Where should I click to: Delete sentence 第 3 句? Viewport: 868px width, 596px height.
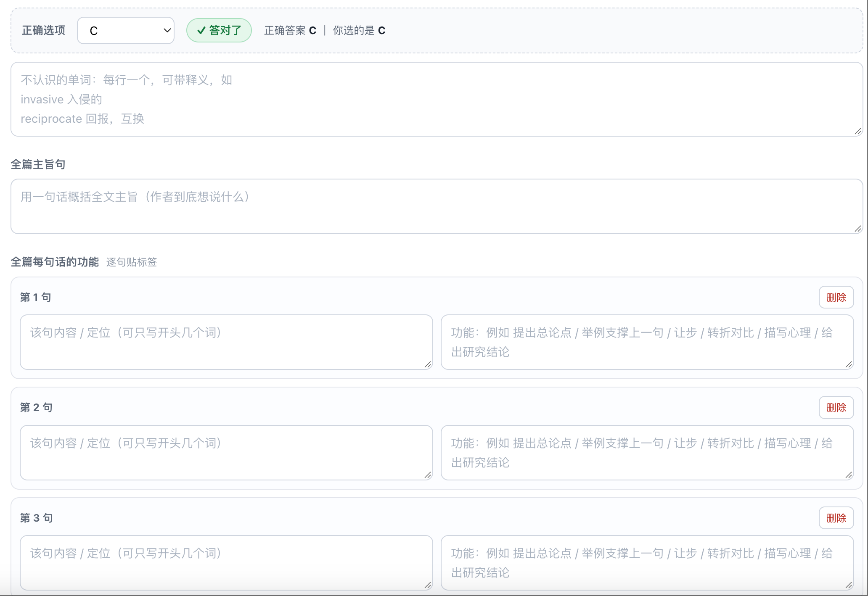pos(836,518)
